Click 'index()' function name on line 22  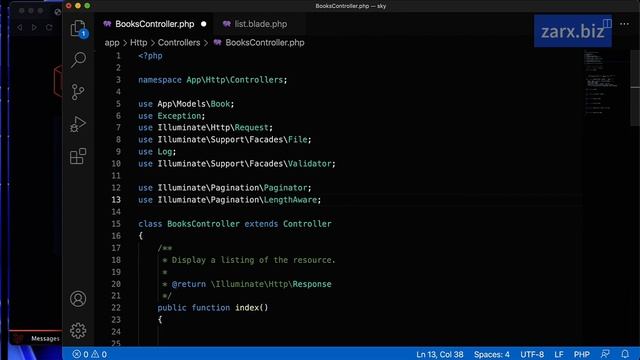[x=251, y=308]
